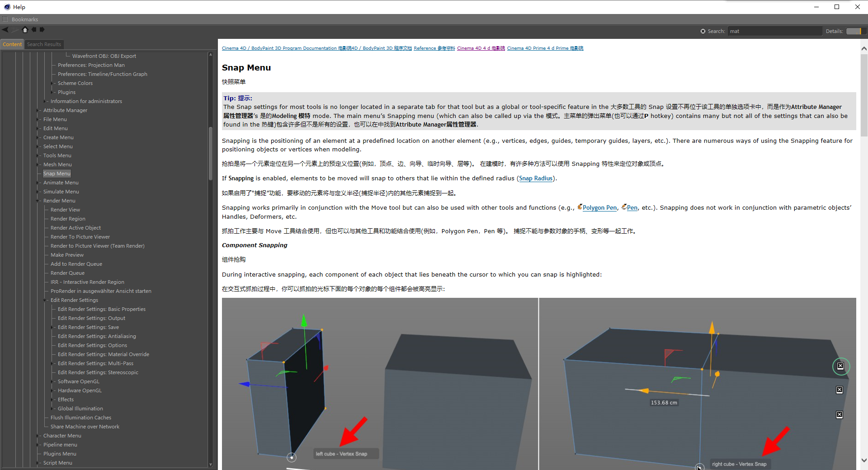The image size is (868, 470).
Task: Click the Cinema 4D icon in title bar
Action: coord(7,7)
